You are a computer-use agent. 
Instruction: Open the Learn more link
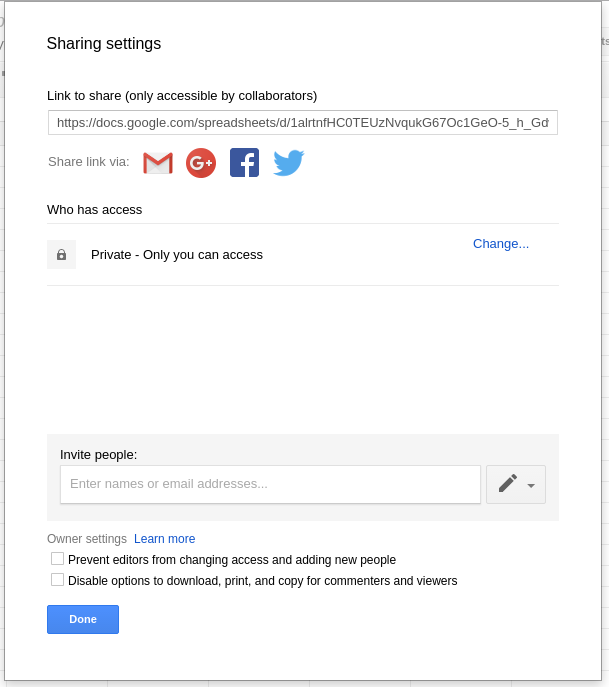(164, 538)
